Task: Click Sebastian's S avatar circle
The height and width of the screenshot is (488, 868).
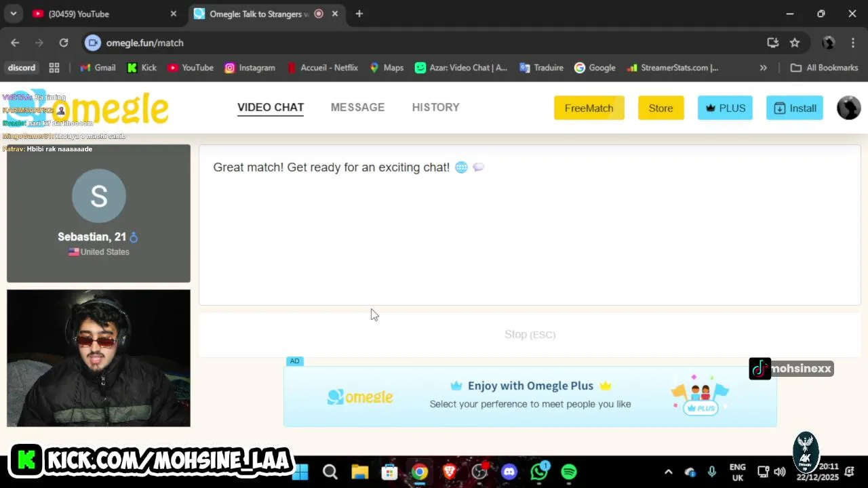Action: coord(98,196)
